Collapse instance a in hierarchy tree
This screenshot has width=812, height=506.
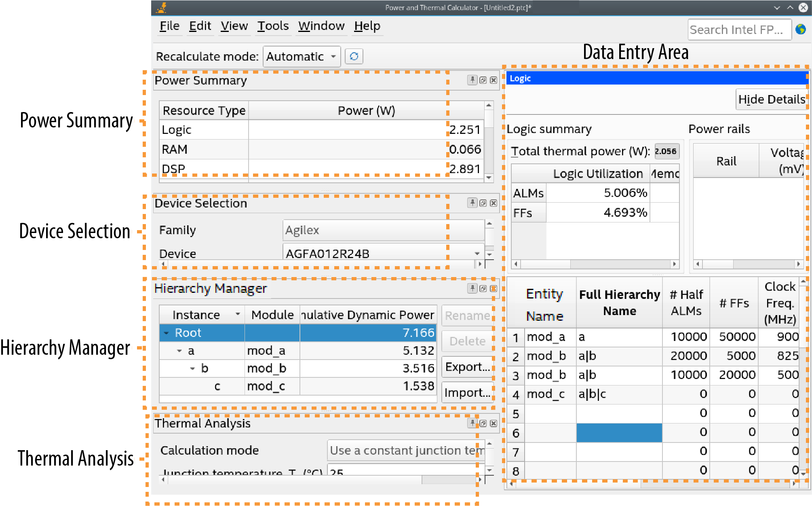(x=179, y=351)
